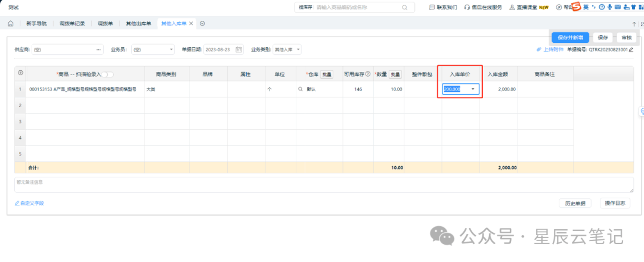Open 入库单价 200.000 dropdown arrow
The height and width of the screenshot is (262, 644).
(473, 89)
